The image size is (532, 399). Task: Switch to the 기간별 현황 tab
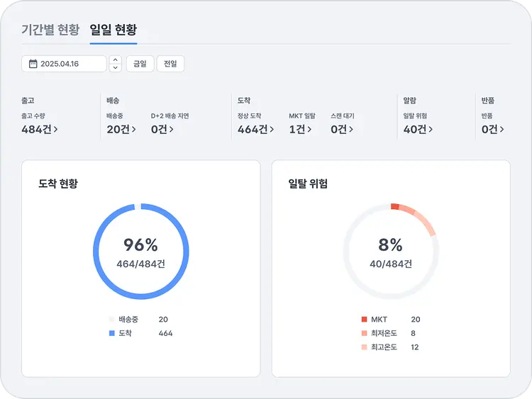click(50, 30)
